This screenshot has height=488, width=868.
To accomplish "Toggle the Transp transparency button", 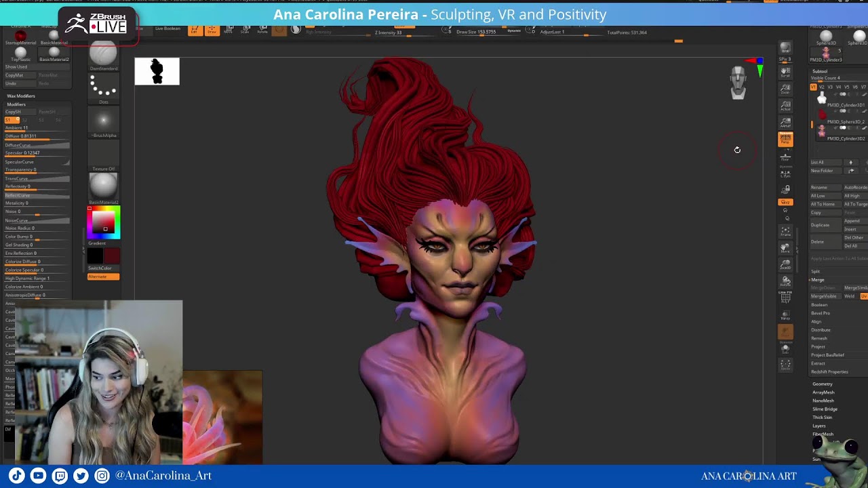I will (x=785, y=316).
